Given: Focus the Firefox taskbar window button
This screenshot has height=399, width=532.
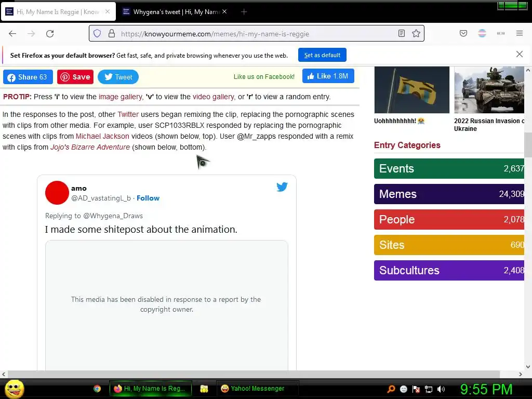Looking at the screenshot, I should coord(150,389).
